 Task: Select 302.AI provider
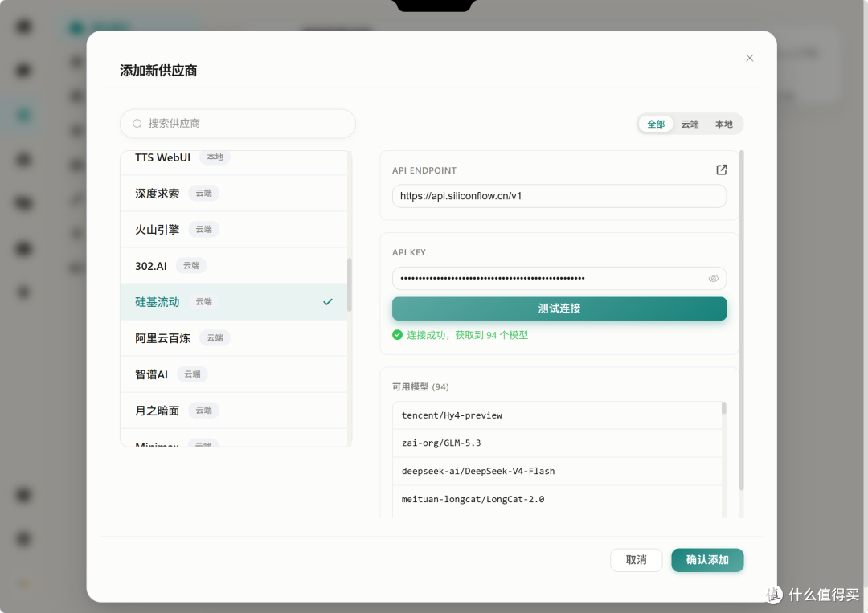[234, 266]
